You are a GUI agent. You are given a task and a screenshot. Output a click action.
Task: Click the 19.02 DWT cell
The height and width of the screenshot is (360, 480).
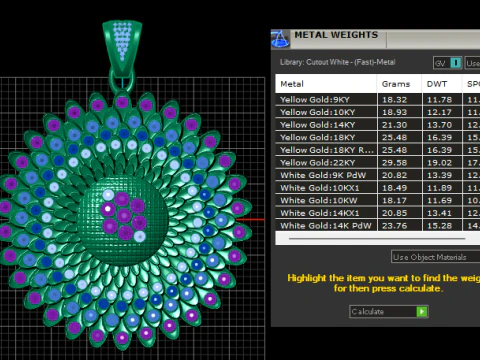442,163
